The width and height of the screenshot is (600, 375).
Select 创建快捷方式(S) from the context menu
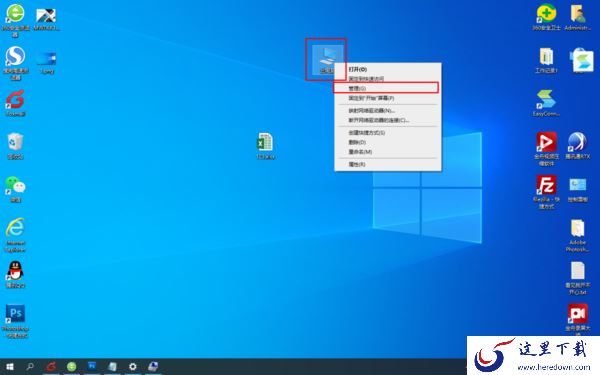coord(387,133)
